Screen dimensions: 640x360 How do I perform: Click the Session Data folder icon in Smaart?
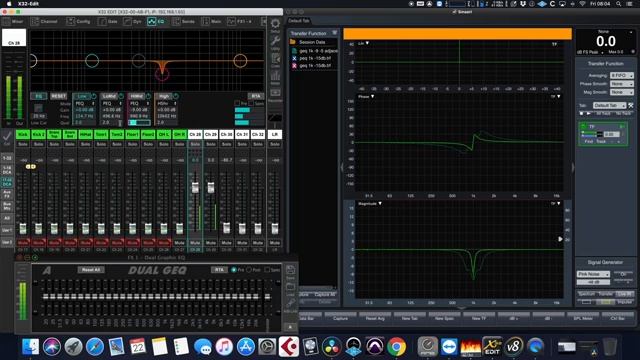pyautogui.click(x=293, y=42)
